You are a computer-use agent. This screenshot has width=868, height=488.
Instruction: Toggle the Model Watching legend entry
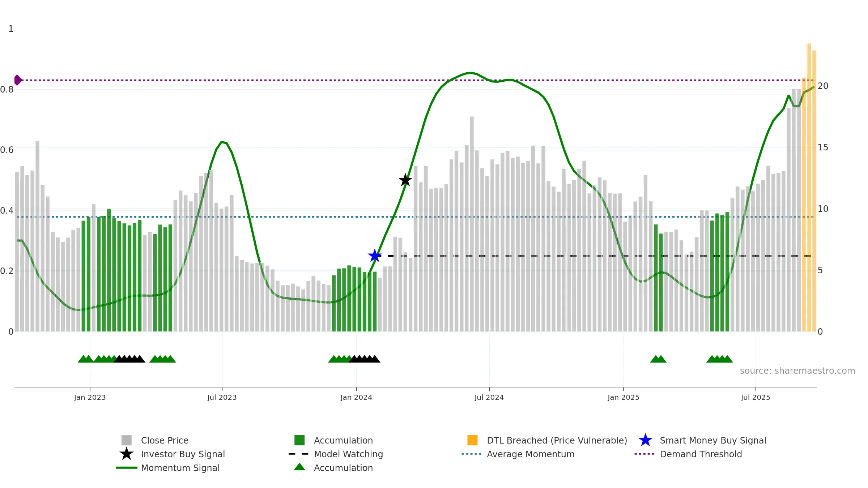[x=336, y=454]
